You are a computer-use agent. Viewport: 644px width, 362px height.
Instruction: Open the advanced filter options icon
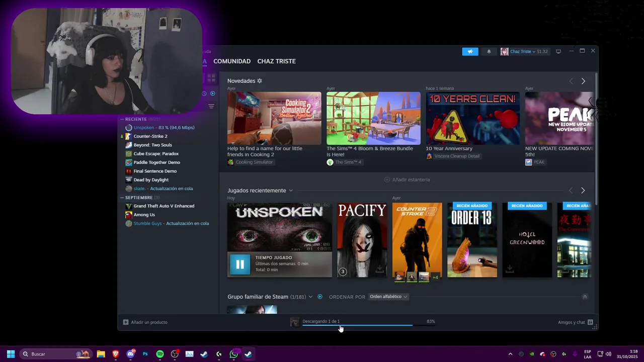click(211, 106)
